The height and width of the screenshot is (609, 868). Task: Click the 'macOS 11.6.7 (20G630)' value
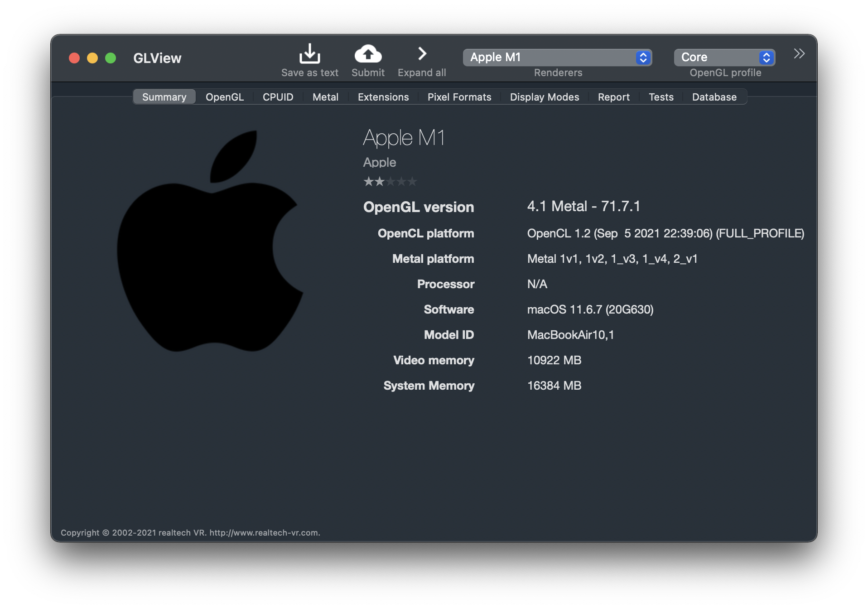tap(590, 309)
